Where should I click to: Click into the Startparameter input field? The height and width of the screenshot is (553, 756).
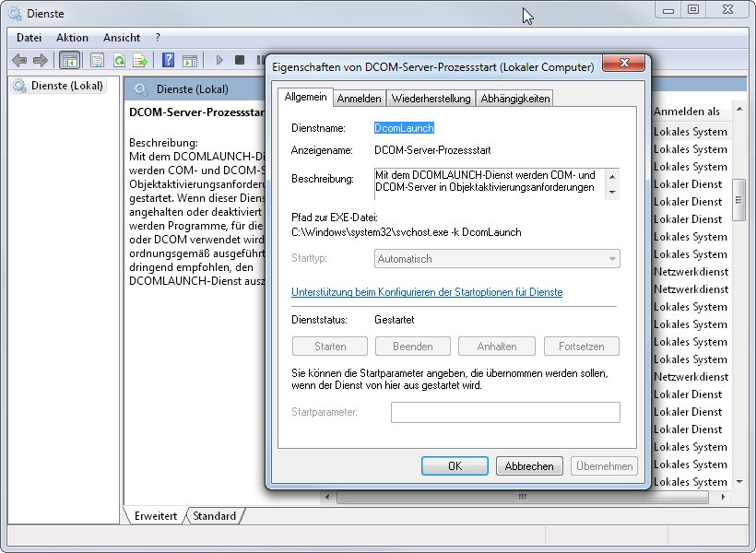click(x=505, y=412)
